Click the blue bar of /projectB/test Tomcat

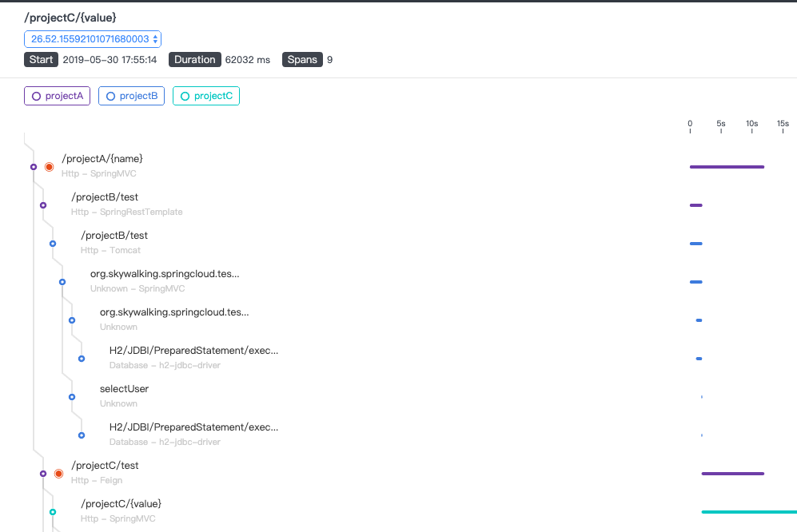[695, 244]
